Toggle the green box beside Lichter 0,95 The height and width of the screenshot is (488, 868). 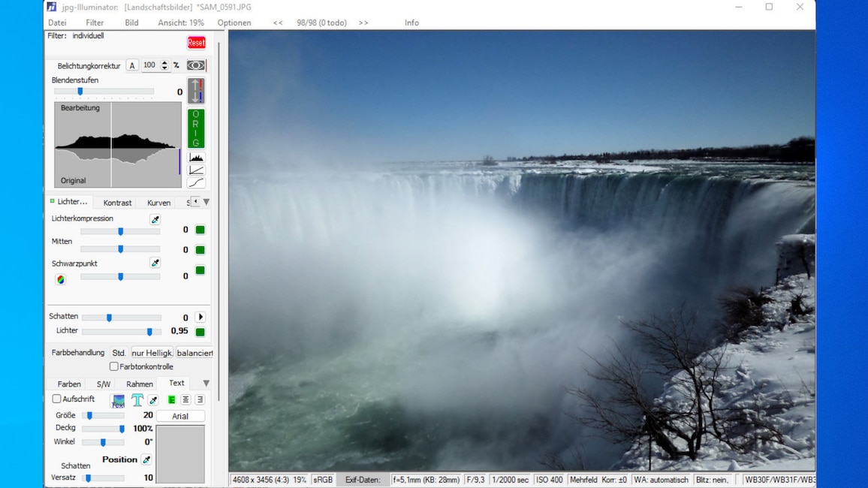tap(200, 332)
